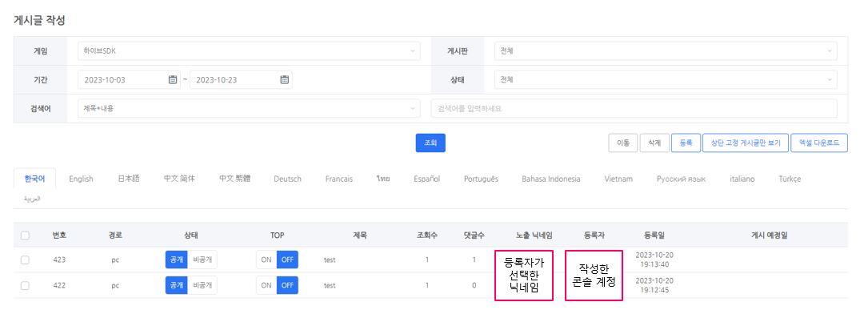Switch to the Türkçe tab
The width and height of the screenshot is (868, 314).
click(790, 179)
